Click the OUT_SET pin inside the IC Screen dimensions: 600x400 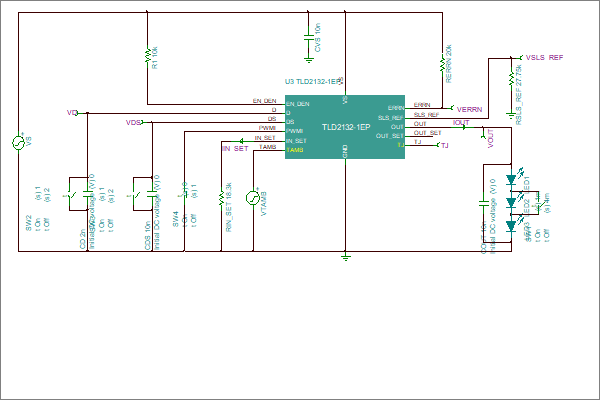(x=390, y=136)
